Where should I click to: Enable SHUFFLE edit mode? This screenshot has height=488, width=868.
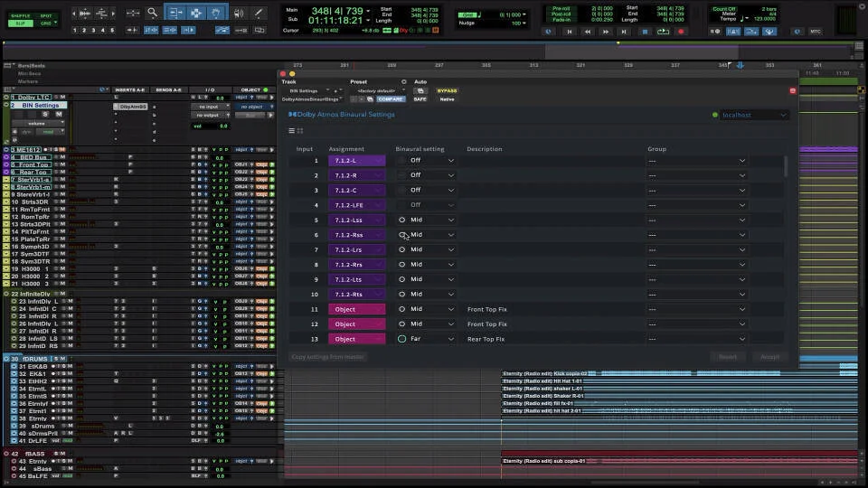[x=21, y=16]
